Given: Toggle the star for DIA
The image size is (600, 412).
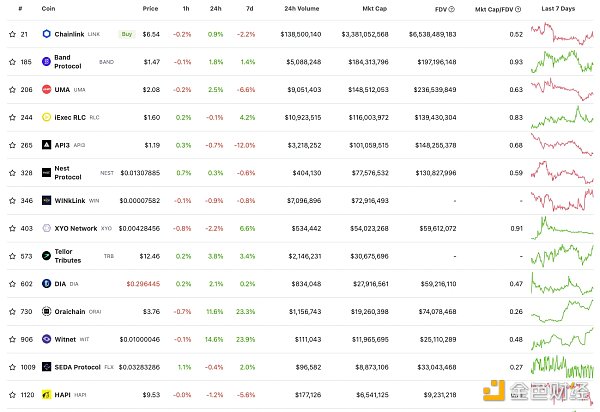Looking at the screenshot, I should (8, 284).
